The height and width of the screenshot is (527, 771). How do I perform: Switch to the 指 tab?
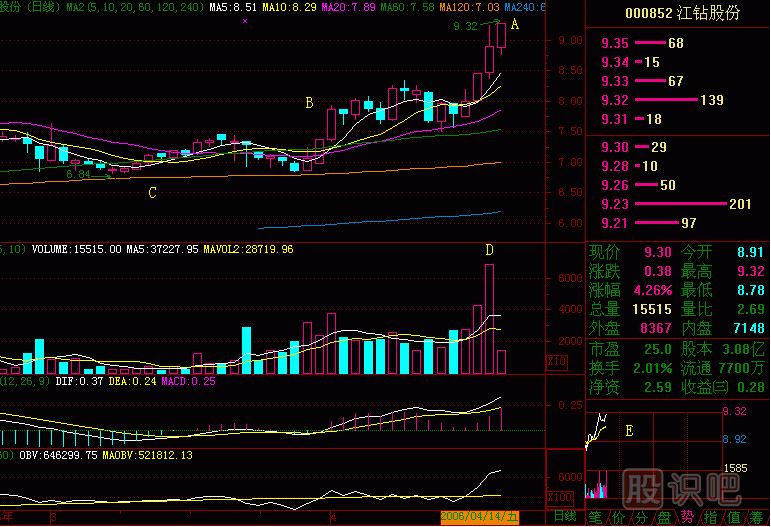pos(711,517)
